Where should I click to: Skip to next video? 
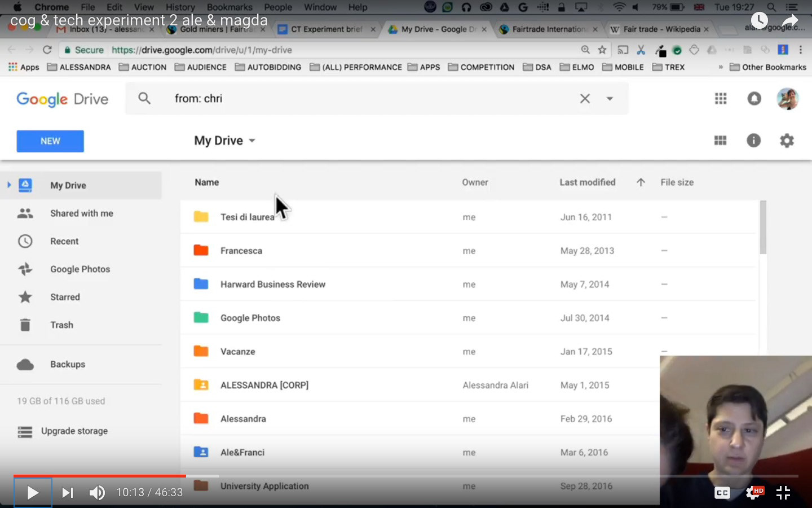[68, 493]
